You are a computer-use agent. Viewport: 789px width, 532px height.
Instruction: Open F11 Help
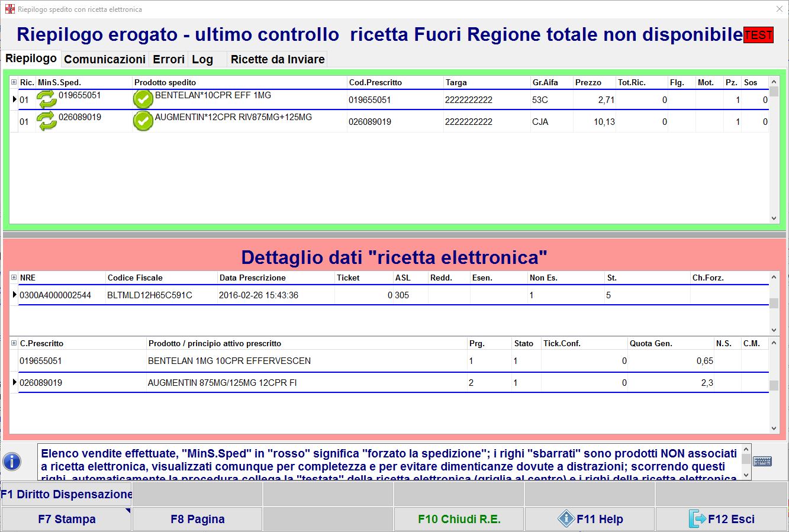[590, 519]
